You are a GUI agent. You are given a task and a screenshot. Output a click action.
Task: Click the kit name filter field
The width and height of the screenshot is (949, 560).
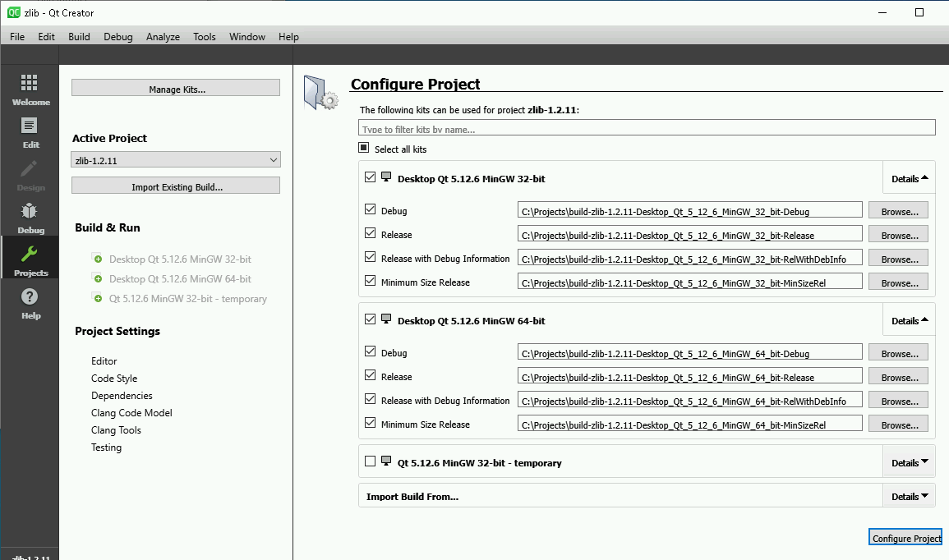coord(647,127)
